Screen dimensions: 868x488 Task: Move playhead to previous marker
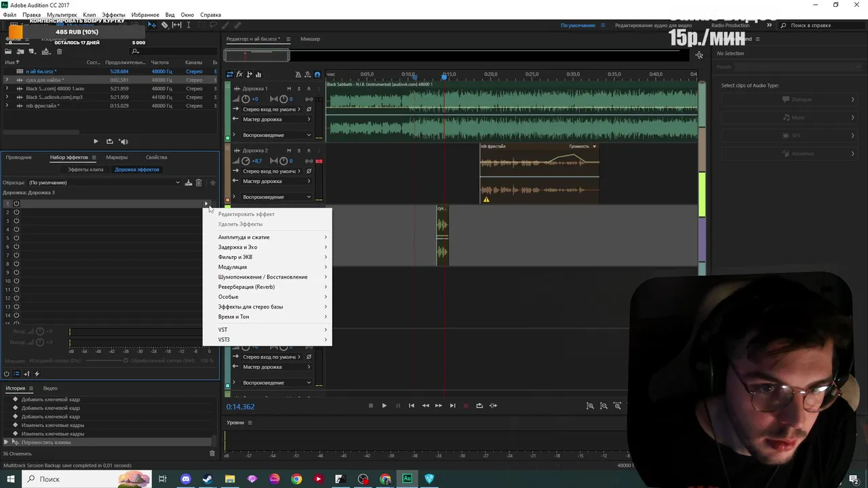411,405
